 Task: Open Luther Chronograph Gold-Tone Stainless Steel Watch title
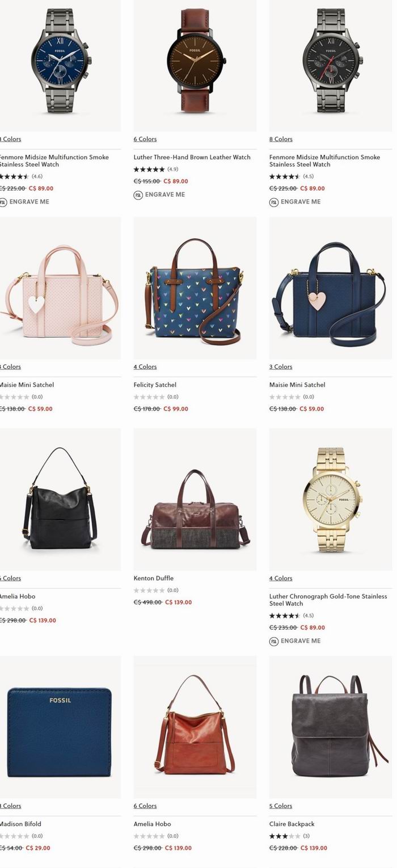coord(328,600)
